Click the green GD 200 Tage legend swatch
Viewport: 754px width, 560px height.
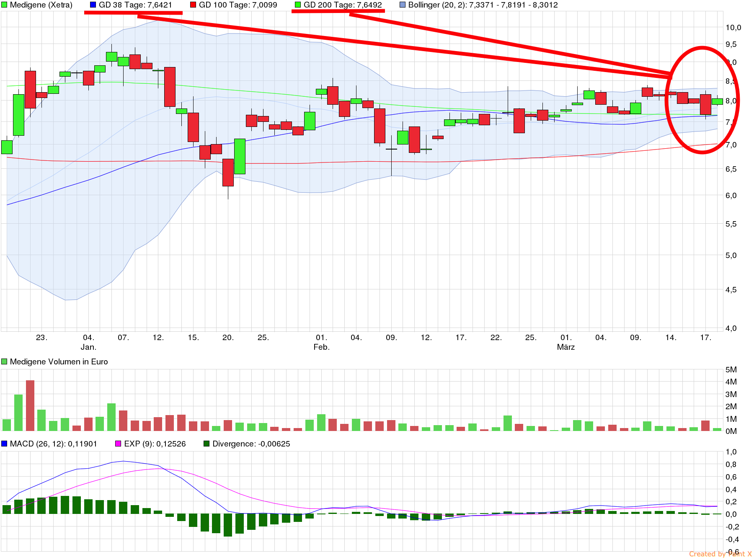(x=298, y=5)
